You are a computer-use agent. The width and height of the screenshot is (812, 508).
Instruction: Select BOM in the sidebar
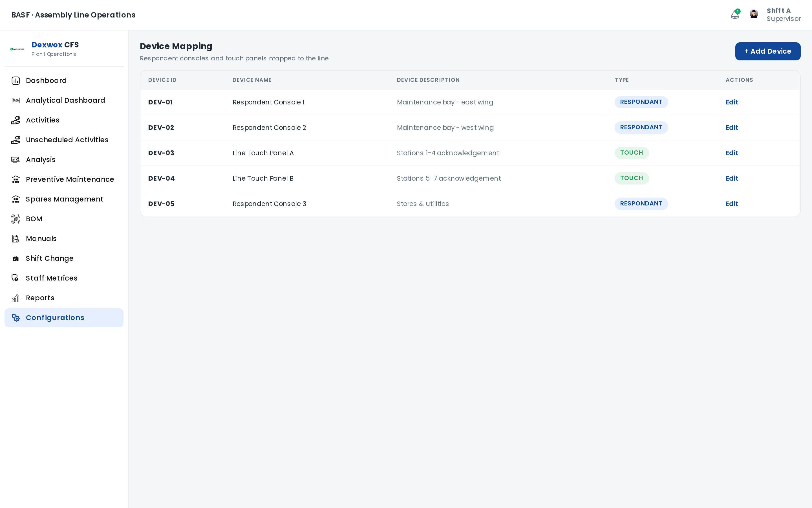click(x=64, y=219)
